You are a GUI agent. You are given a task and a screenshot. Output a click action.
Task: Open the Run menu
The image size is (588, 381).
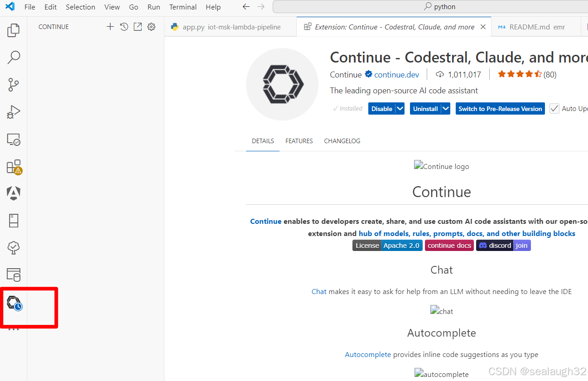coord(154,7)
